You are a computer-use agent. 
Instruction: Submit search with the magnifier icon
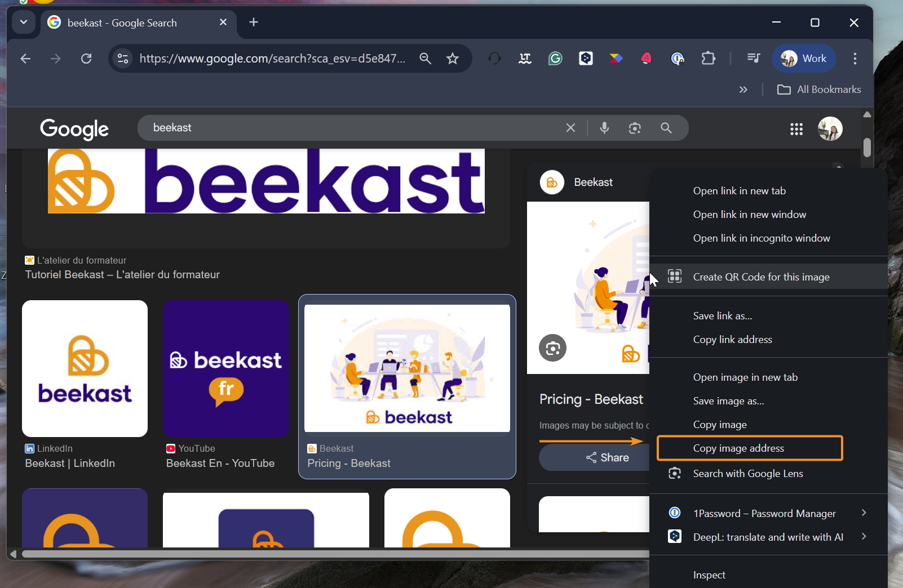coord(666,128)
